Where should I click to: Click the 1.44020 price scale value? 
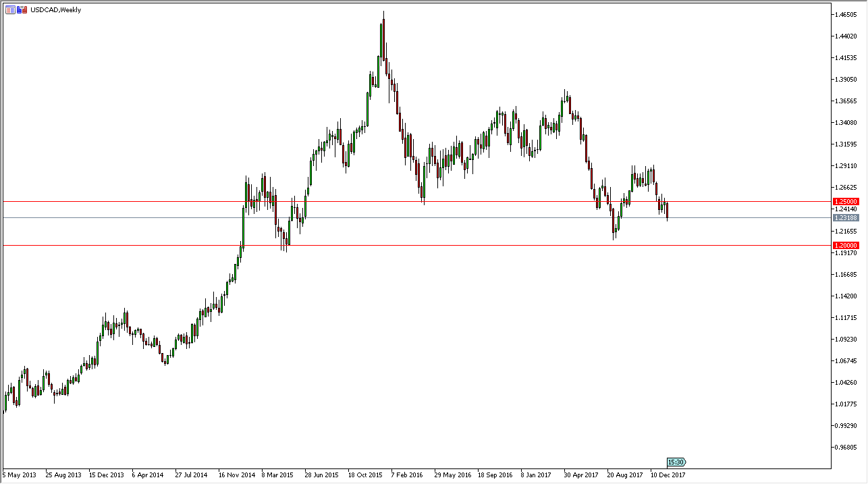(847, 36)
